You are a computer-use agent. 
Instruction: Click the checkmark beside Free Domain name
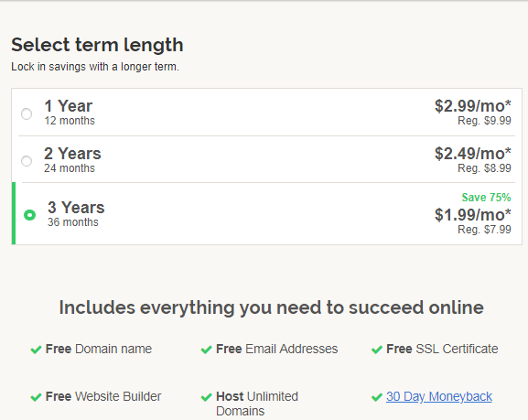pyautogui.click(x=36, y=350)
